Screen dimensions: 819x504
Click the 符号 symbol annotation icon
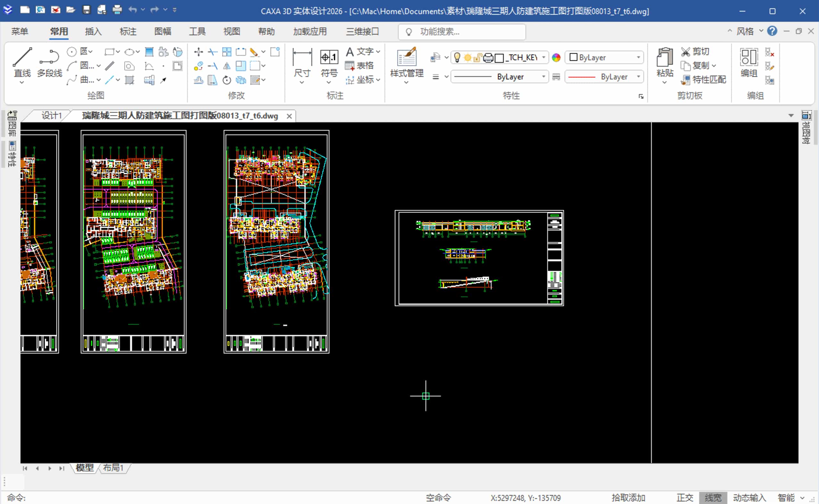[x=329, y=57]
